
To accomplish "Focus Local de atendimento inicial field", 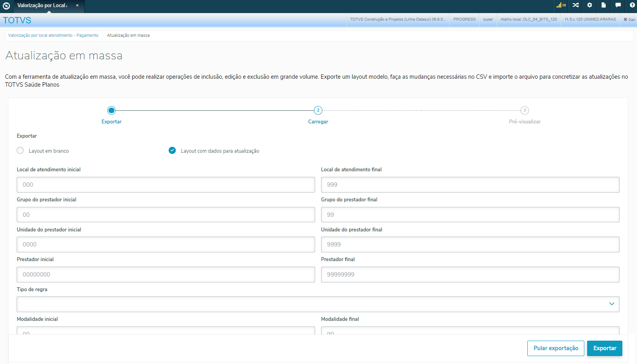I will click(166, 185).
